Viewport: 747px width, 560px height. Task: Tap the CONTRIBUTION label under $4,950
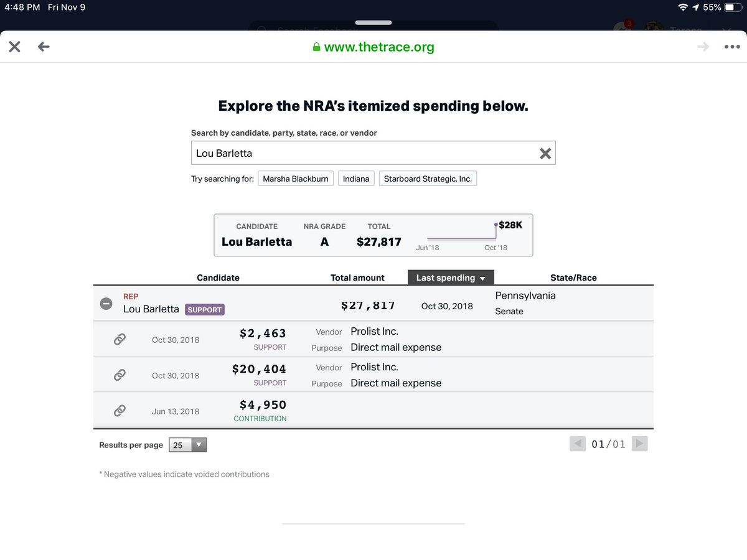click(x=260, y=419)
